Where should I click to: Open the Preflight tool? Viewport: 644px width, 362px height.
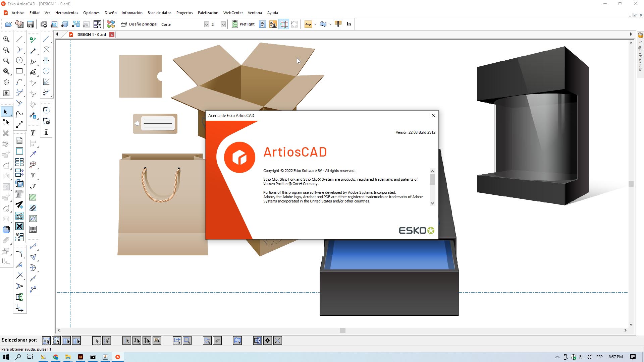[x=244, y=24]
